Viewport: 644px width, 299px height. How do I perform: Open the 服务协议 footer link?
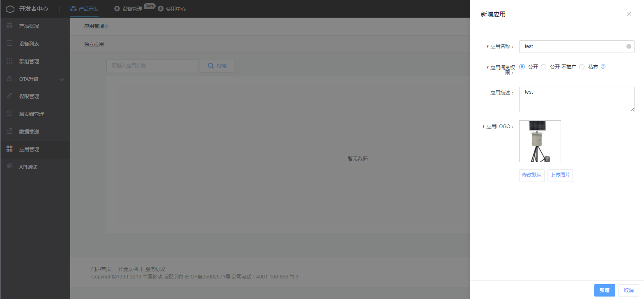click(x=155, y=269)
